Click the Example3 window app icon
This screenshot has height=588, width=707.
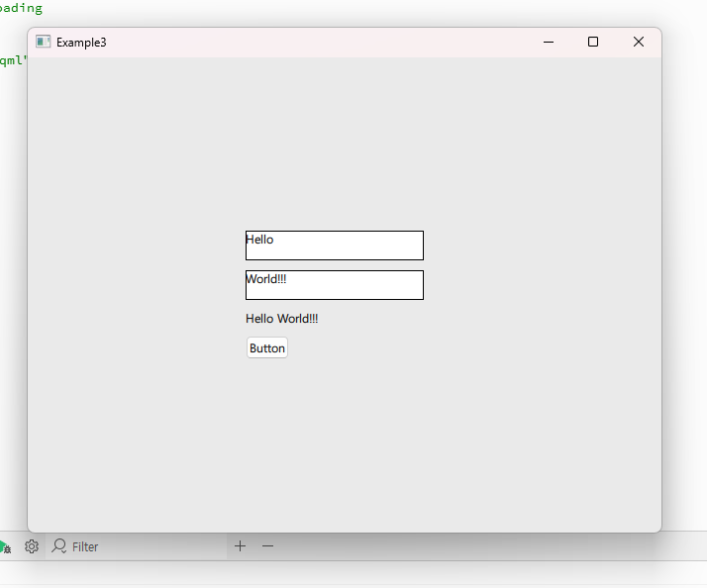pos(43,42)
